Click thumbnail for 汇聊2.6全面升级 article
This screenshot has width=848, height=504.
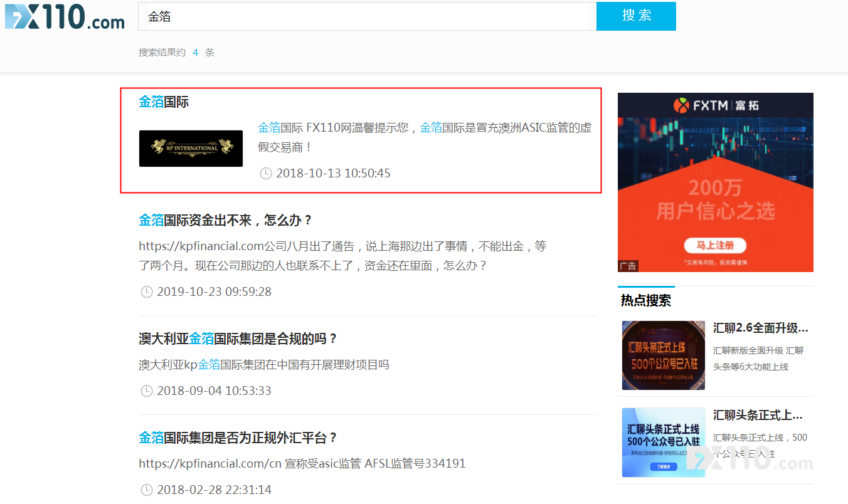[x=664, y=355]
